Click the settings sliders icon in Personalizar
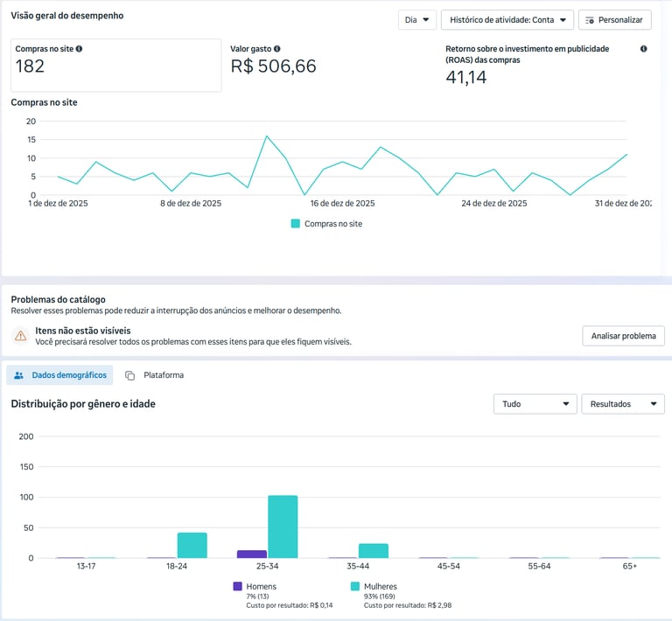Screen dimensions: 672x621 coord(590,20)
